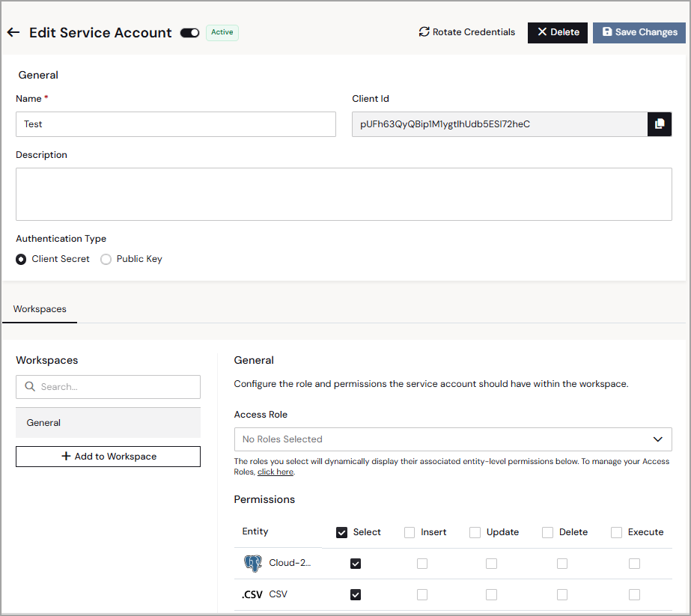691x616 pixels.
Task: Select Public Key authentication type
Action: click(x=106, y=259)
